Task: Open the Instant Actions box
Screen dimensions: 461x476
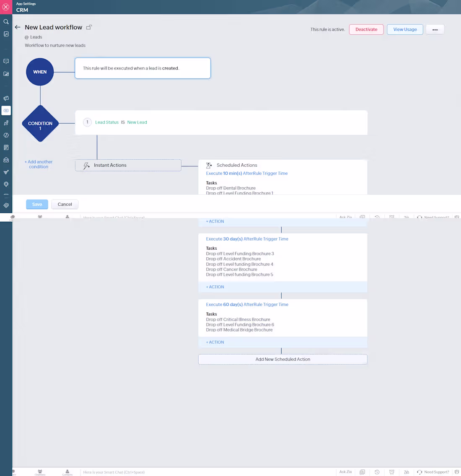Action: click(128, 166)
